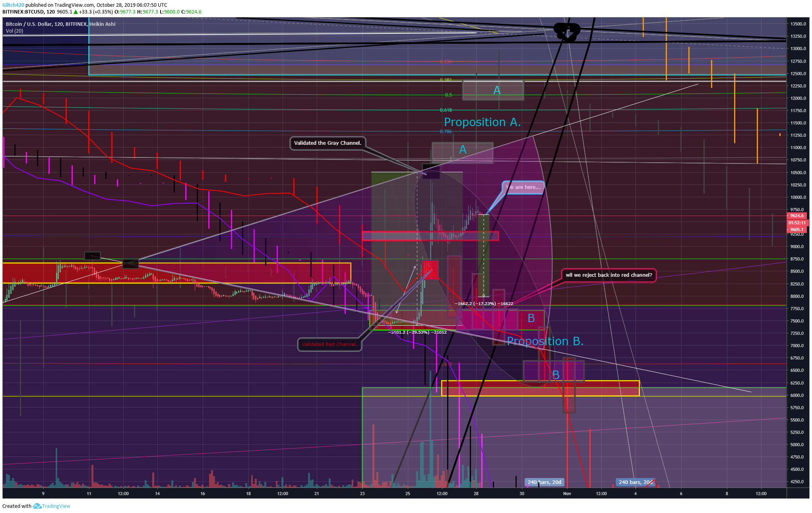This screenshot has height=513, width=812.
Task: Click the Glitch420 author name
Action: tap(13, 5)
